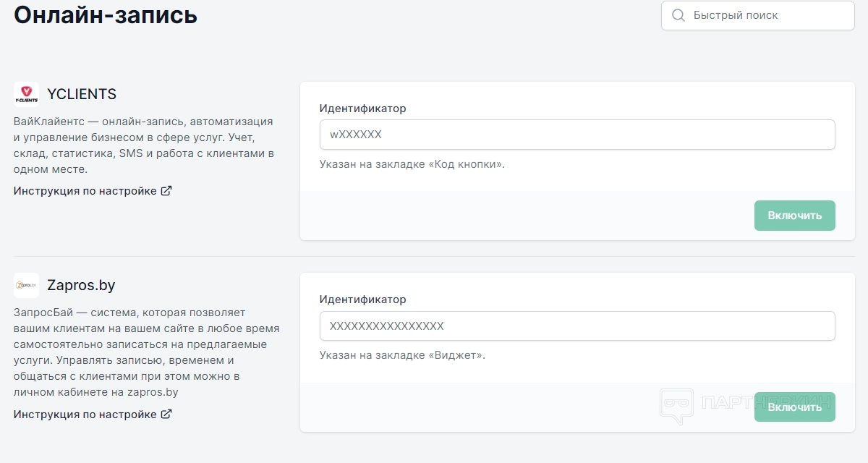Click the Zapros.by section title text
Viewport: 868px width, 463px height.
coord(81,285)
